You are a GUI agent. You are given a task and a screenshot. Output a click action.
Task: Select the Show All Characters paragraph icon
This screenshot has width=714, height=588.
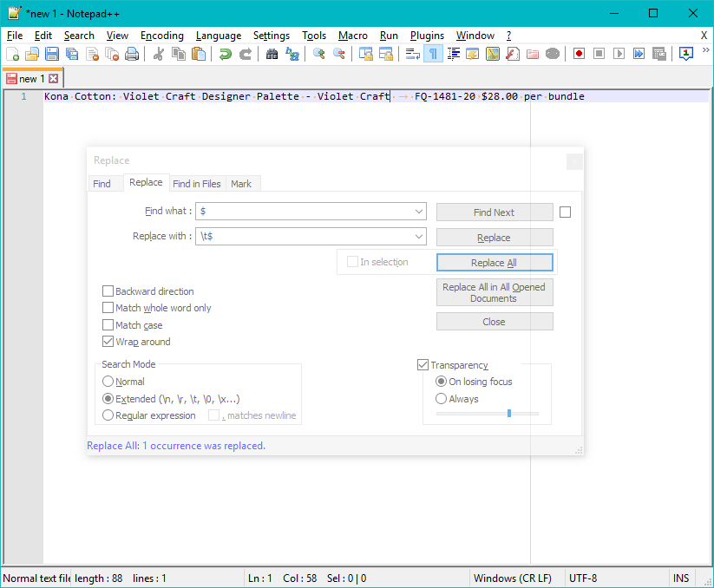pos(431,54)
